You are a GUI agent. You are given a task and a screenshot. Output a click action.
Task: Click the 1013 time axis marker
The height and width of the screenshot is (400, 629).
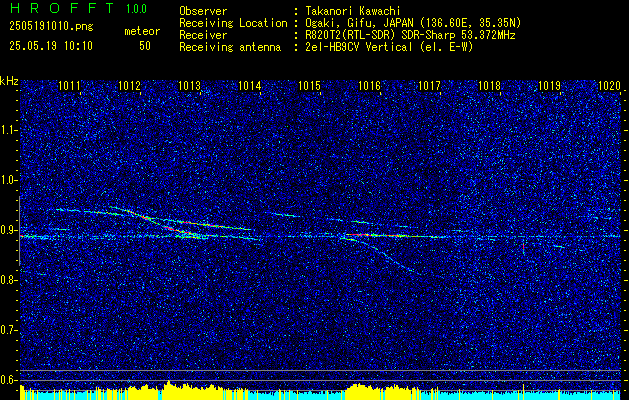(x=189, y=85)
